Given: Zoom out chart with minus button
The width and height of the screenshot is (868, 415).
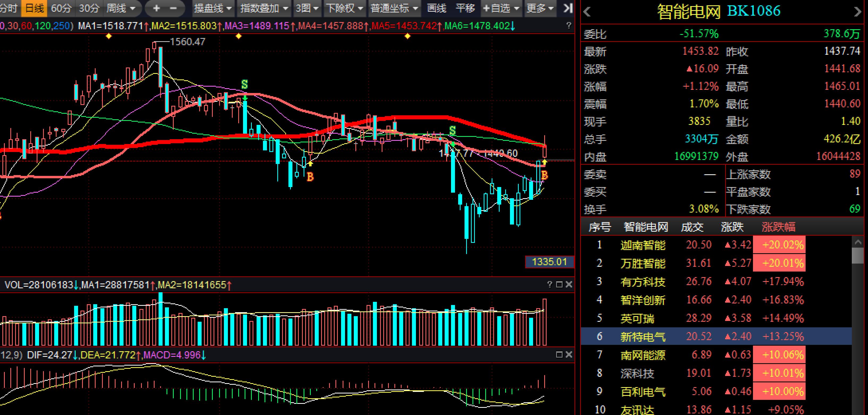Looking at the screenshot, I should tap(173, 8).
